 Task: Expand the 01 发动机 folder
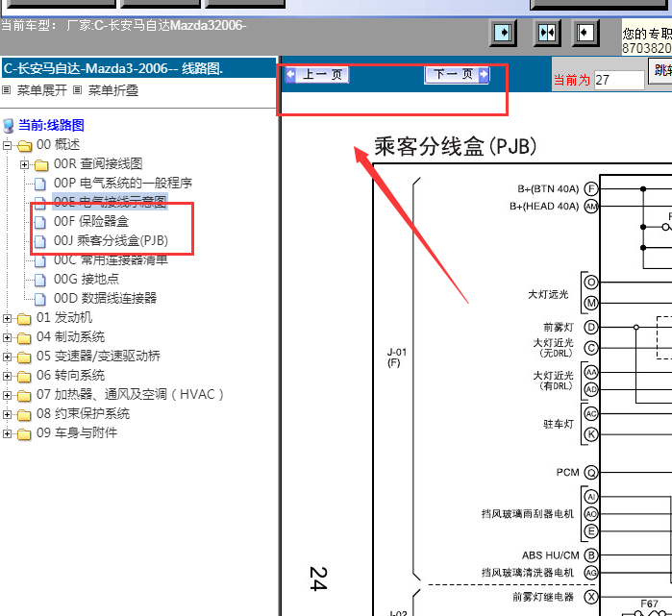click(7, 318)
